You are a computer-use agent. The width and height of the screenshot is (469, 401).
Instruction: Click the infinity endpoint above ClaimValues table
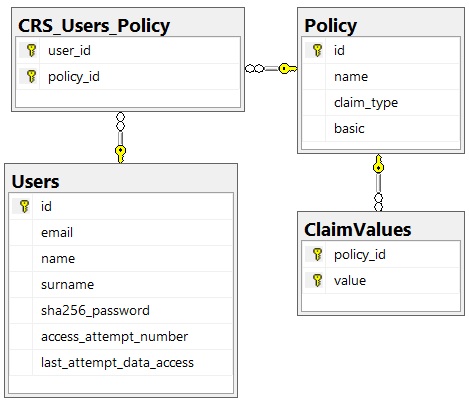point(378,202)
